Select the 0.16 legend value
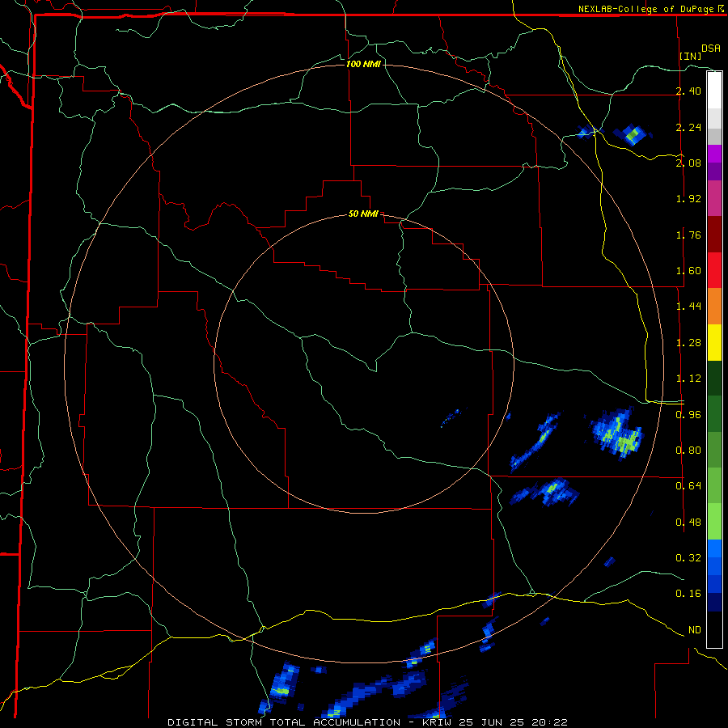728x728 pixels. pos(688,594)
